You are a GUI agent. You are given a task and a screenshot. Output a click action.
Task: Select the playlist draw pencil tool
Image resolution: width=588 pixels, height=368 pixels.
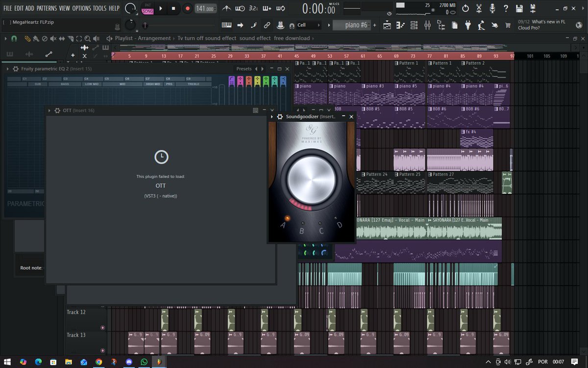(28, 38)
